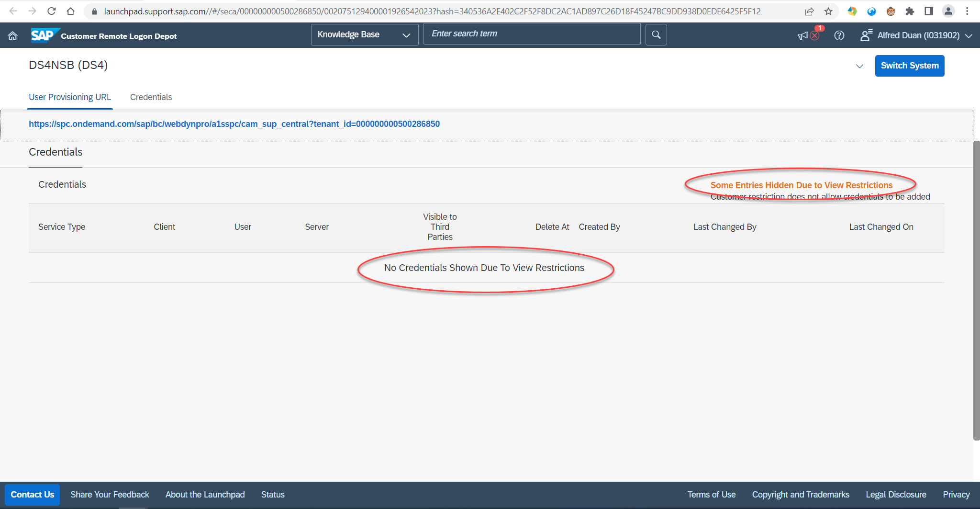This screenshot has height=509, width=980.
Task: Reload the page with the refresh icon
Action: pyautogui.click(x=52, y=11)
